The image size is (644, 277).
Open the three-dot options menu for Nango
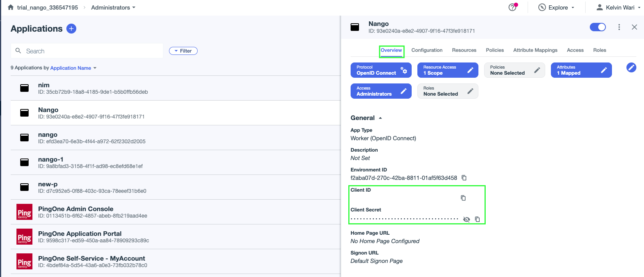click(619, 27)
